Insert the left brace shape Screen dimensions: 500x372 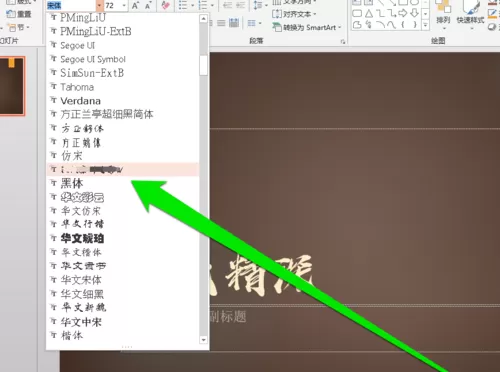[403, 25]
